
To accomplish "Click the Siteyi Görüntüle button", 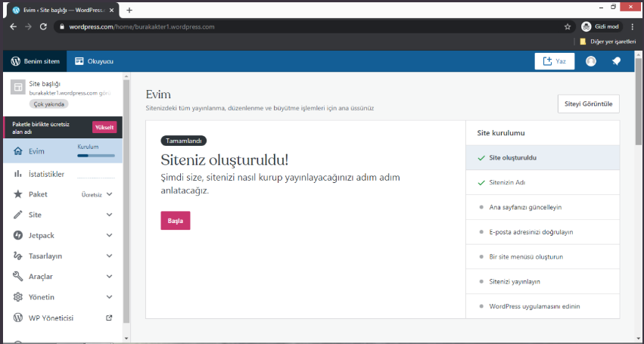I will 587,104.
